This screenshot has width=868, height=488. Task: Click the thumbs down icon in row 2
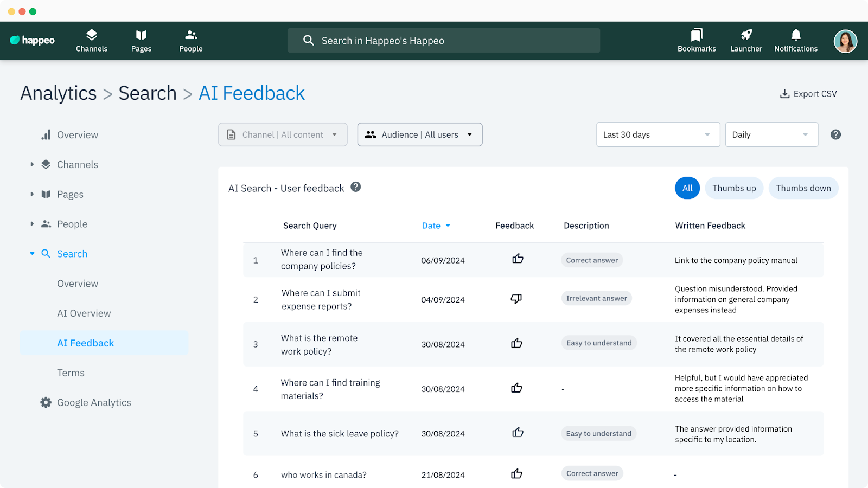(516, 299)
